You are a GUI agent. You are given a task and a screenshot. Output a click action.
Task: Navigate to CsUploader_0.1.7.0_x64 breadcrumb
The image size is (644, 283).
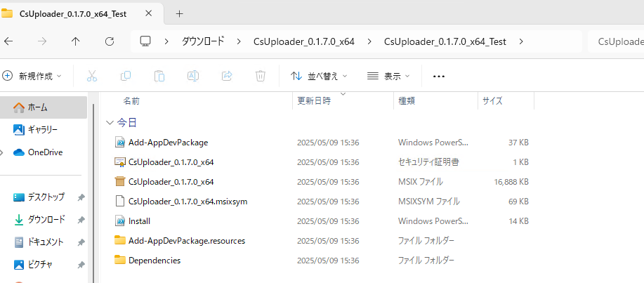[x=304, y=41]
